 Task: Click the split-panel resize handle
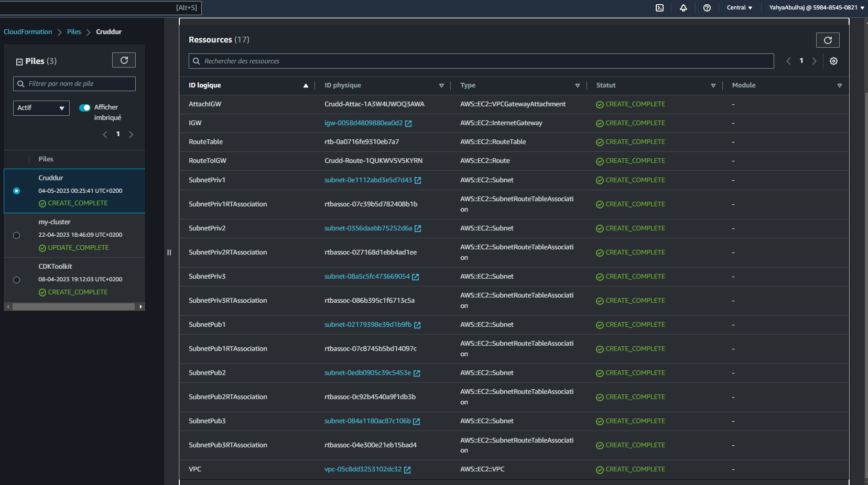pos(169,252)
